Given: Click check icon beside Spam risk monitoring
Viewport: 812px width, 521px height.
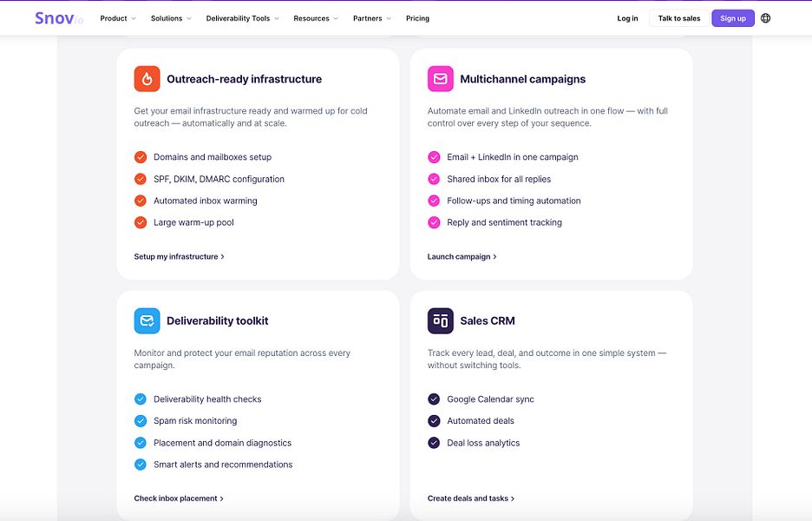Looking at the screenshot, I should [x=141, y=421].
